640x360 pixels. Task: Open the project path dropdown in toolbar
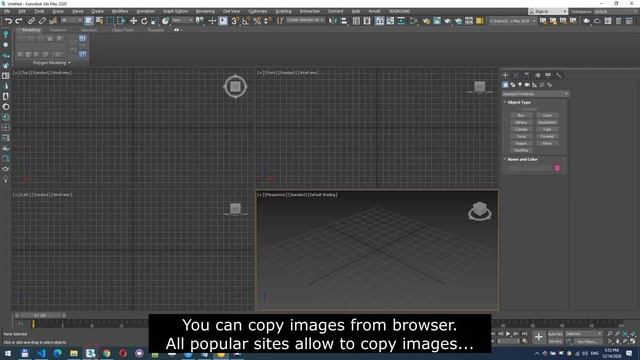point(513,20)
